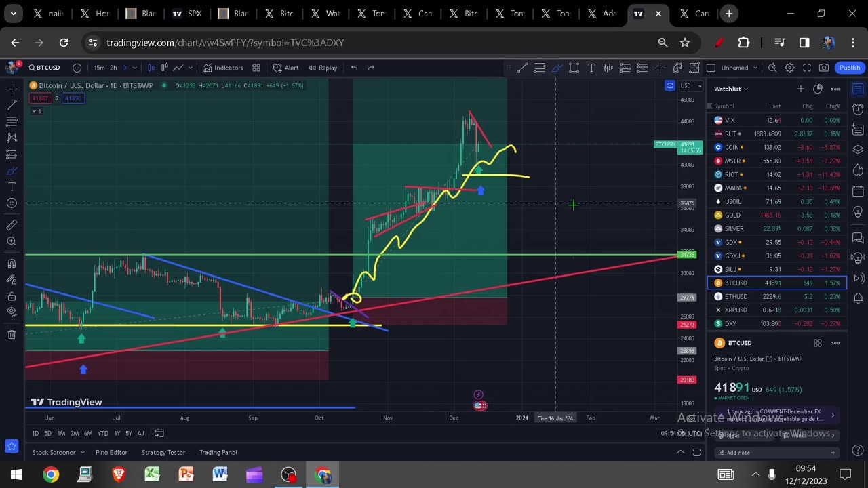Screen dimensions: 868x488
Task: Open chart settings gear
Action: click(x=789, y=68)
